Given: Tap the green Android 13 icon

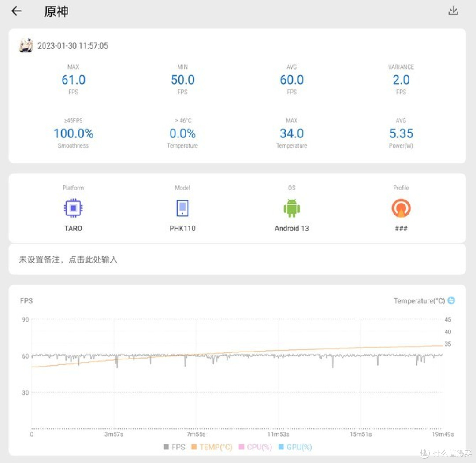Looking at the screenshot, I should click(292, 208).
